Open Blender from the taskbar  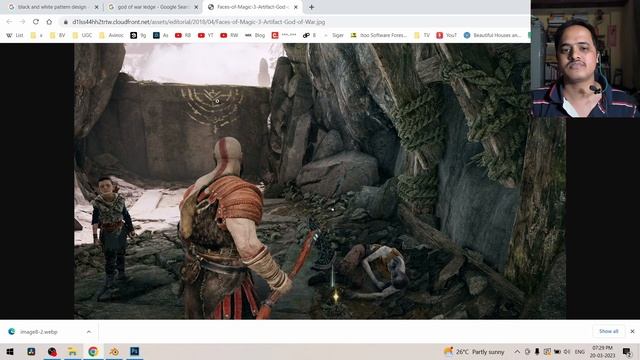(x=114, y=351)
